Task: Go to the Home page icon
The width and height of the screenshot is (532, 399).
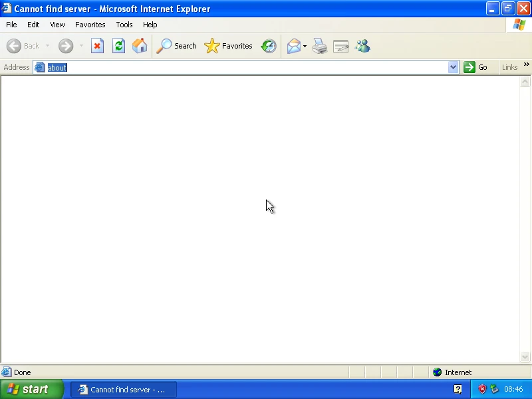Action: (140, 46)
